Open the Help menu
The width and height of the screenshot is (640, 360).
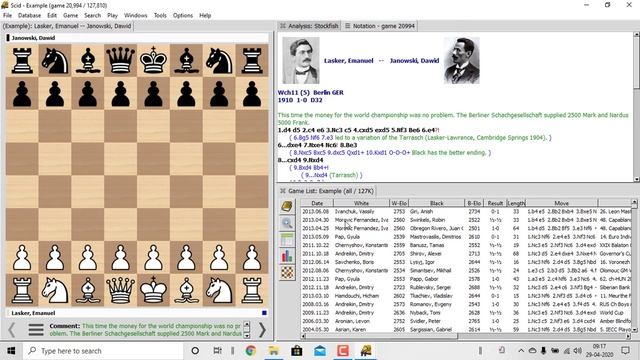[205, 16]
